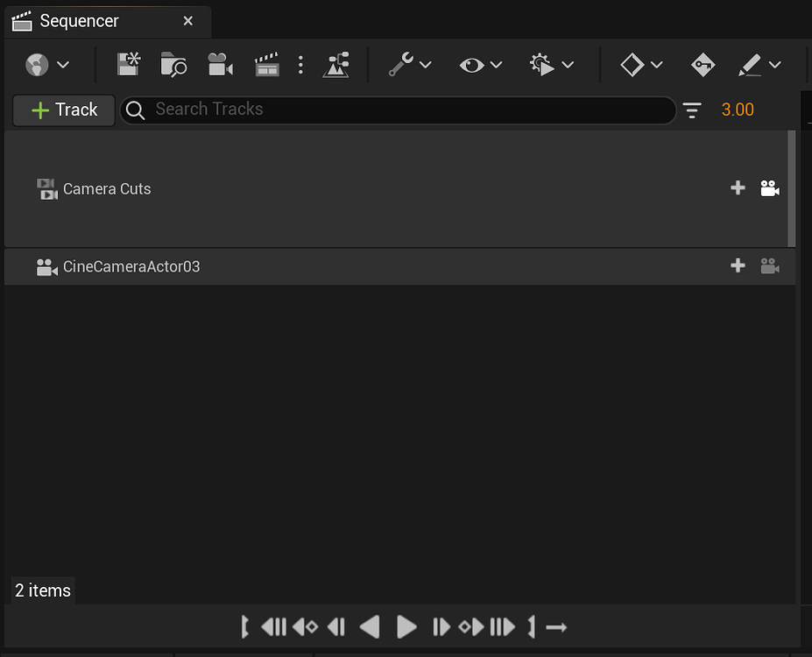Click the wrench Actions icon
This screenshot has width=812, height=657.
click(x=401, y=64)
